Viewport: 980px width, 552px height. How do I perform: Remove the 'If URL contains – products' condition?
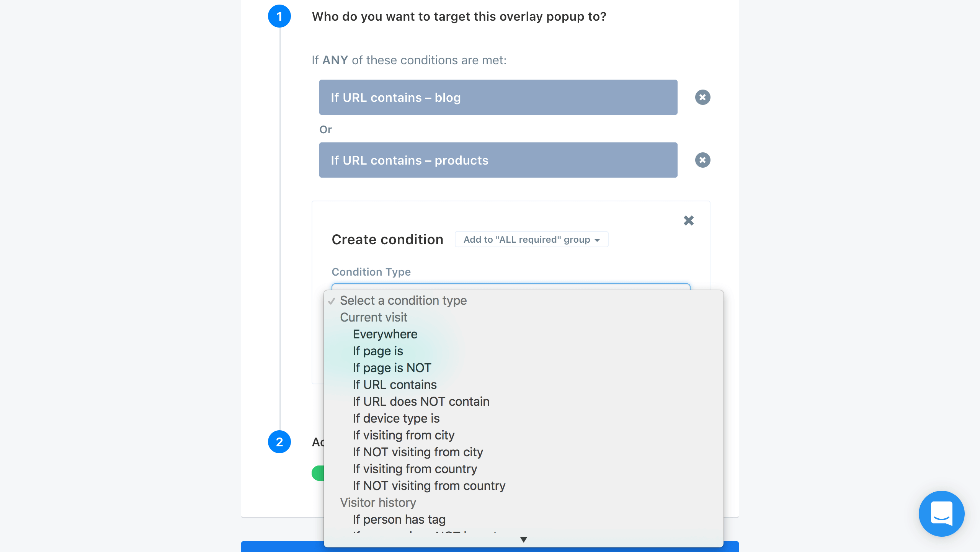tap(702, 160)
